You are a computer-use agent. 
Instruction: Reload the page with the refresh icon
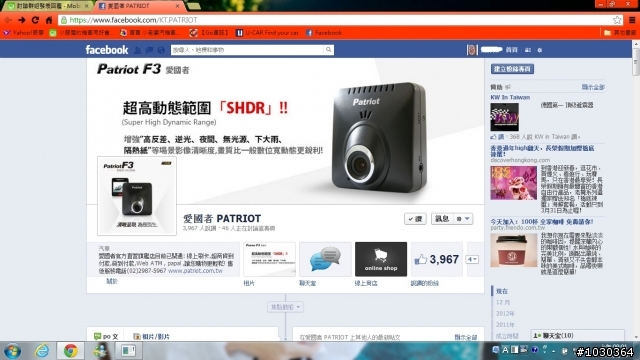36,20
